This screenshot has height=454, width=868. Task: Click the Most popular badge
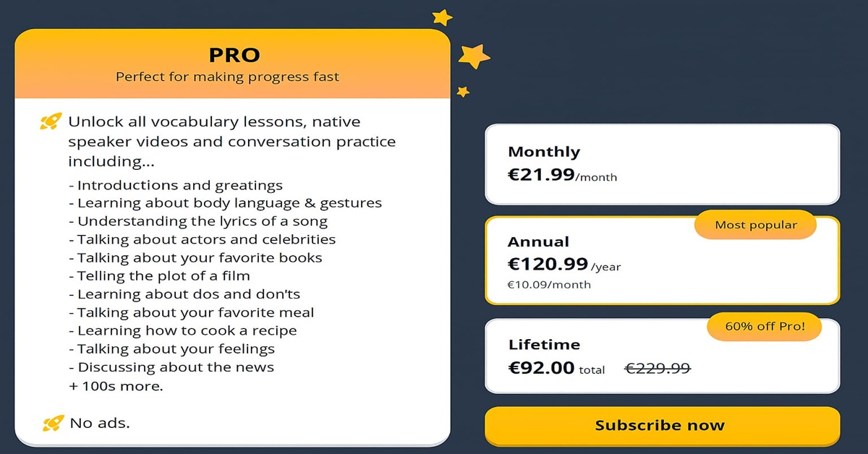pyautogui.click(x=755, y=225)
